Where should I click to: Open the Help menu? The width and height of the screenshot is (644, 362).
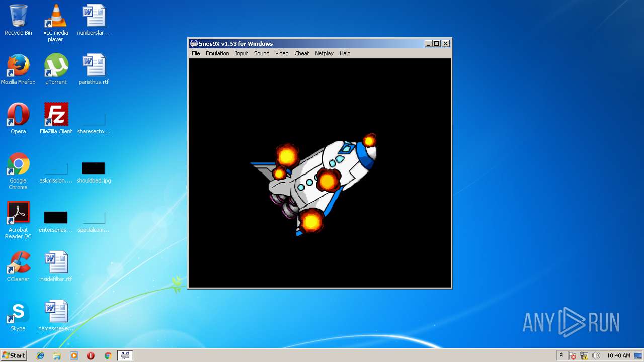tap(345, 53)
